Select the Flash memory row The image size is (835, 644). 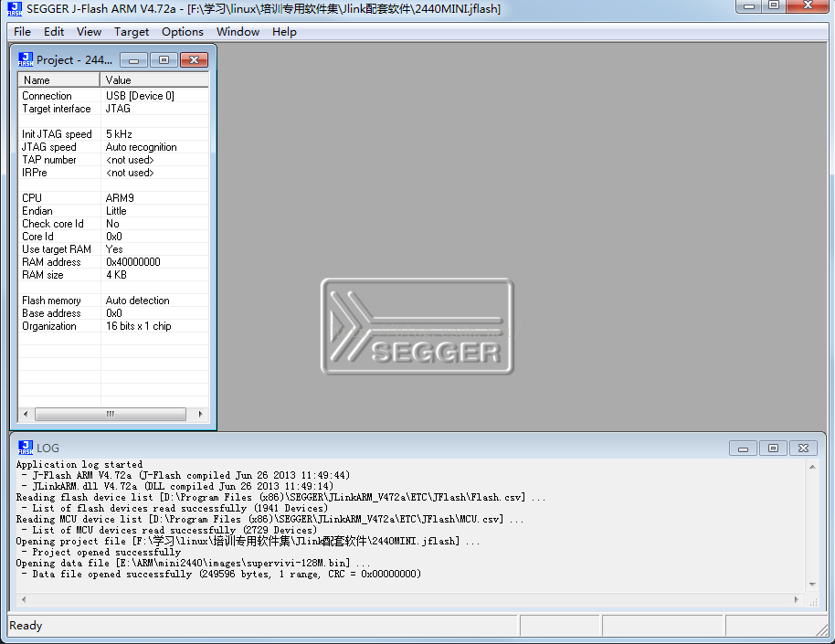(113, 301)
